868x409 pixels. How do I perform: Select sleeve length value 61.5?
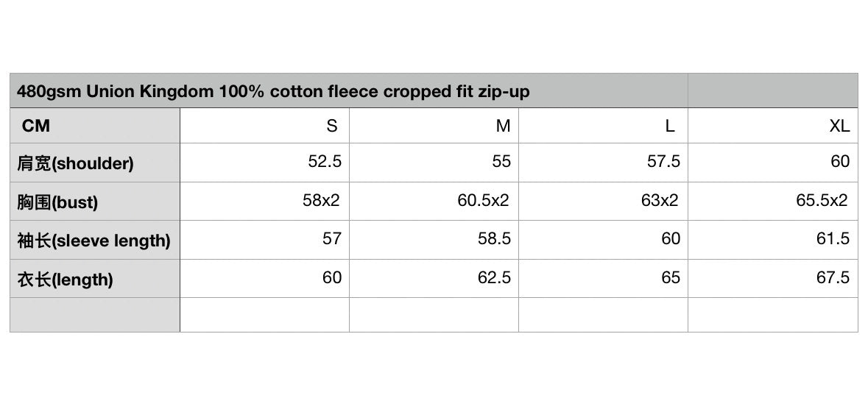833,239
